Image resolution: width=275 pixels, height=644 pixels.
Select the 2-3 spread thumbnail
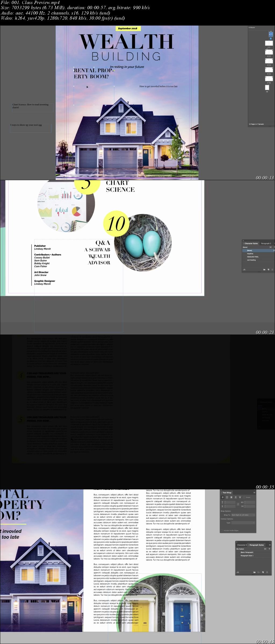pos(269,43)
